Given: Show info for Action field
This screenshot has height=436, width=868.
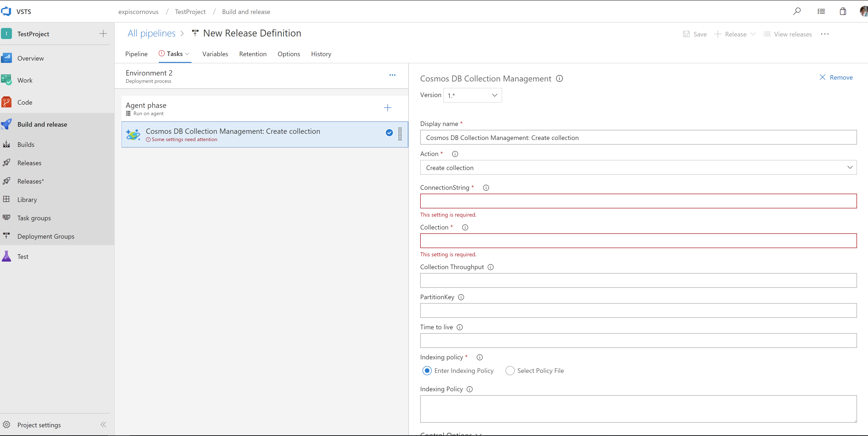Looking at the screenshot, I should (x=455, y=154).
